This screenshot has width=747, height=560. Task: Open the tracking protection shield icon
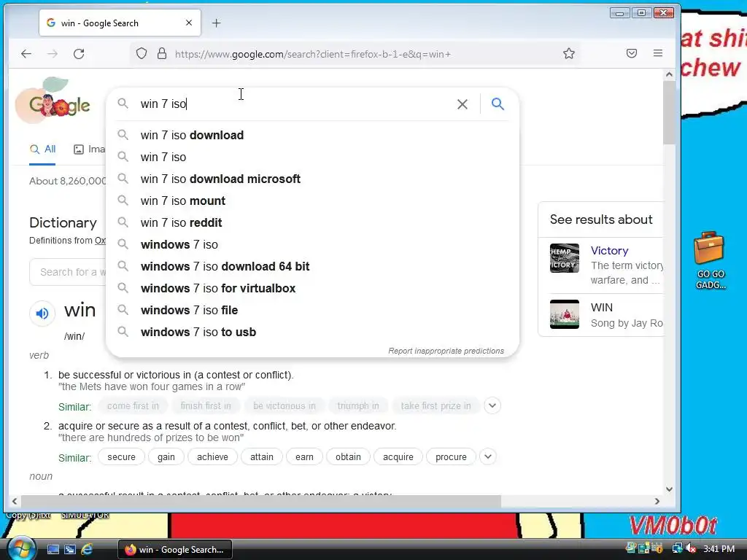(142, 53)
